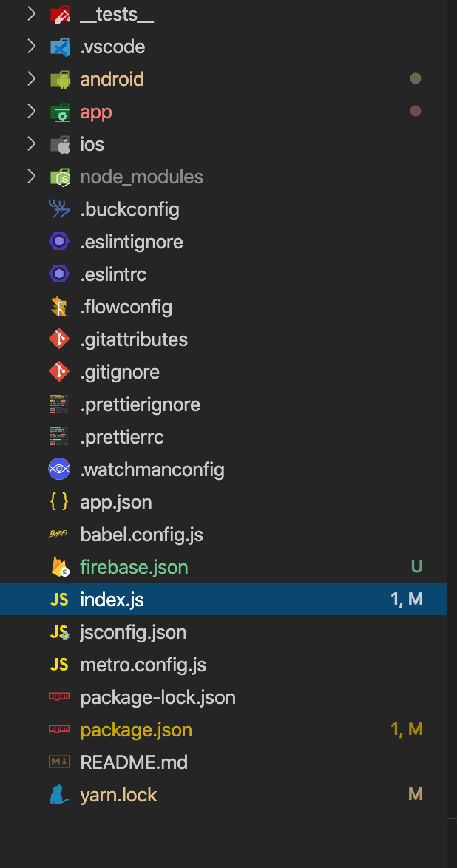Click the npm icon beside package.json

(x=59, y=730)
